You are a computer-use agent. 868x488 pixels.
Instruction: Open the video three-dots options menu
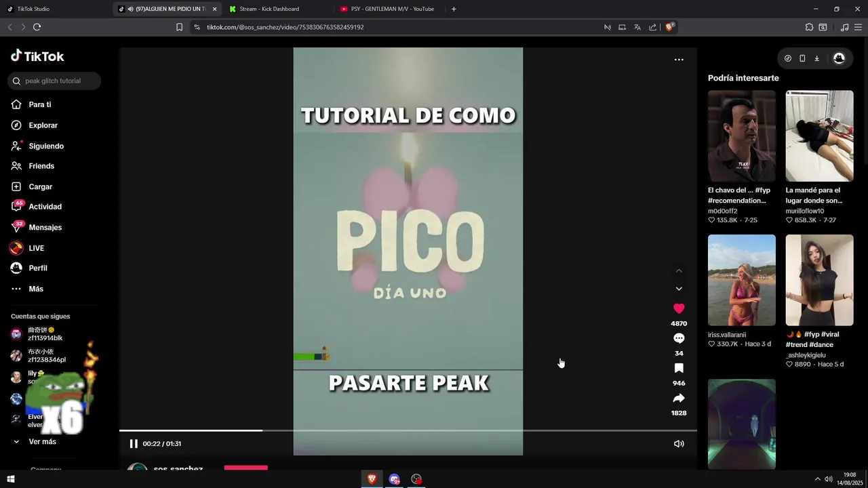pos(679,60)
